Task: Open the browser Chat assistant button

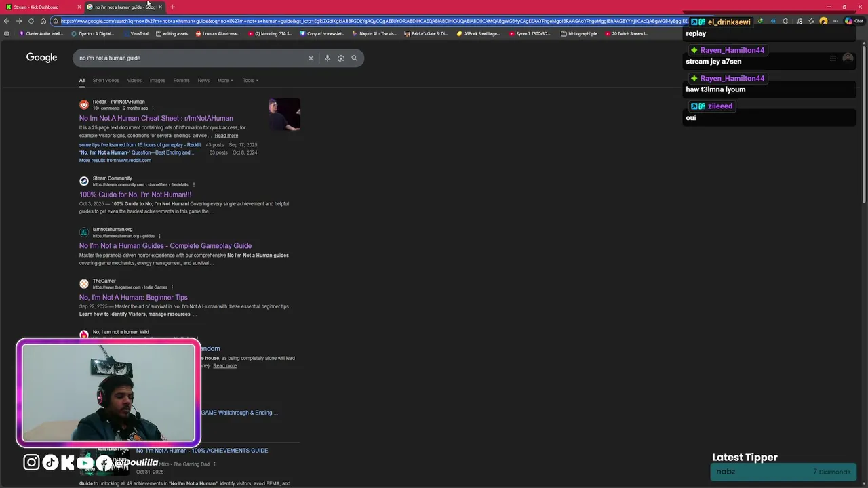Action: tap(854, 21)
